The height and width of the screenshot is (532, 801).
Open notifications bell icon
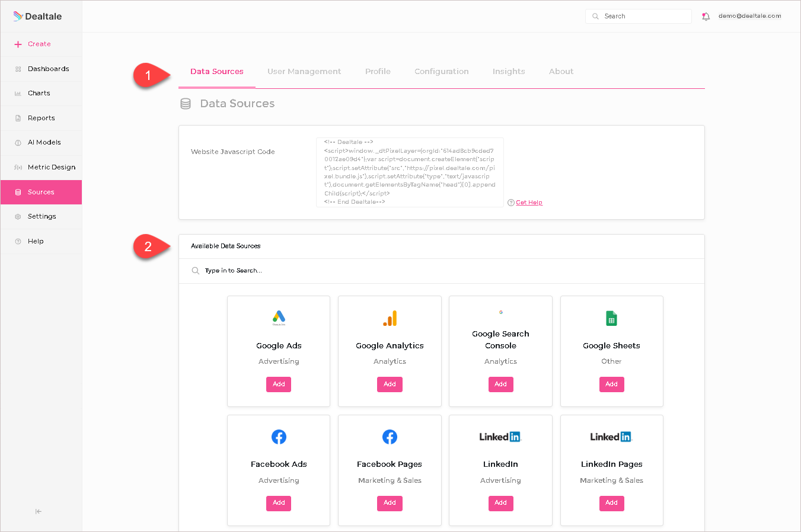(x=706, y=17)
